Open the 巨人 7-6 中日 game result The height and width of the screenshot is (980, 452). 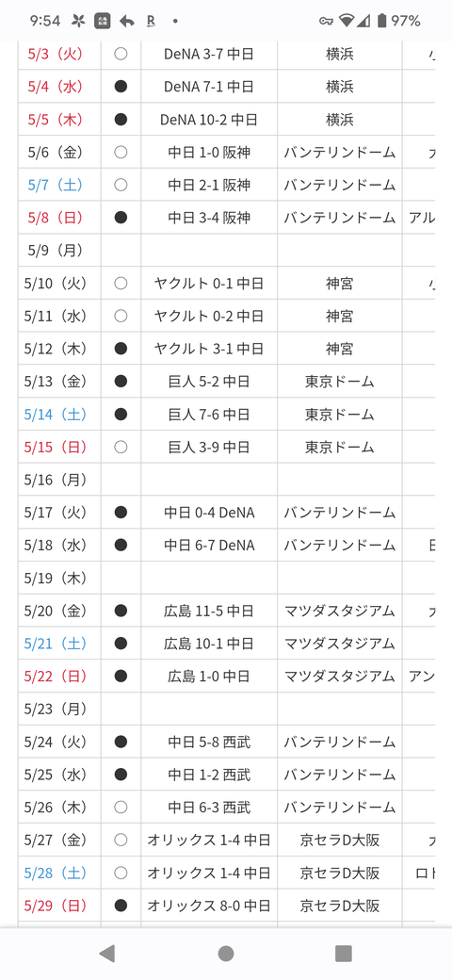click(x=209, y=415)
